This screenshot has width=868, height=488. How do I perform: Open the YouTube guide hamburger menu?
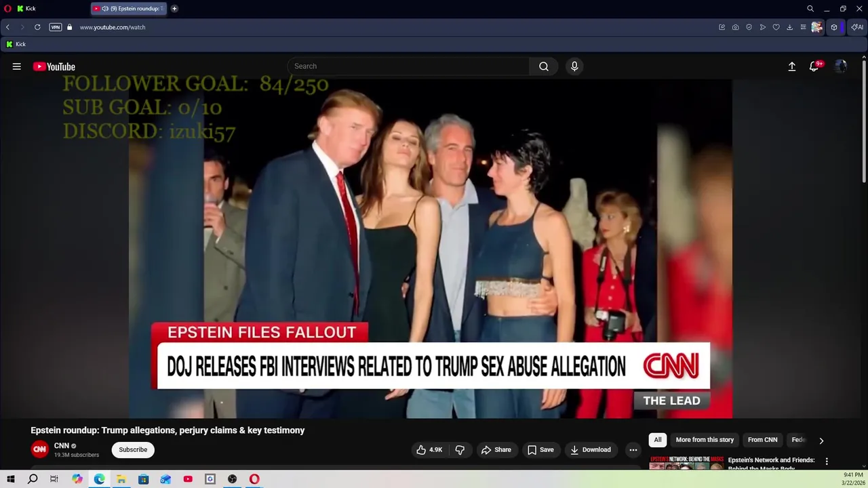pos(16,66)
